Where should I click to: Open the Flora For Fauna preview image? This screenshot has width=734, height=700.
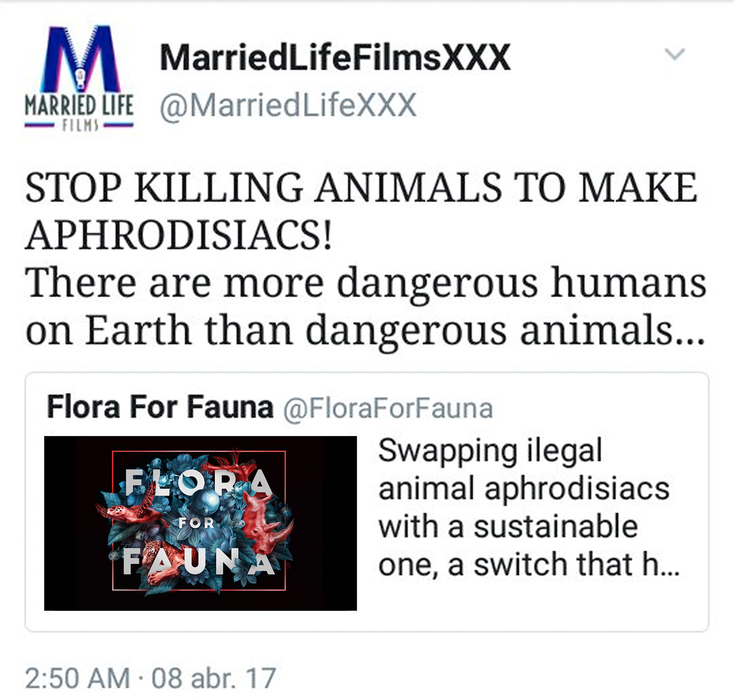coord(200,523)
